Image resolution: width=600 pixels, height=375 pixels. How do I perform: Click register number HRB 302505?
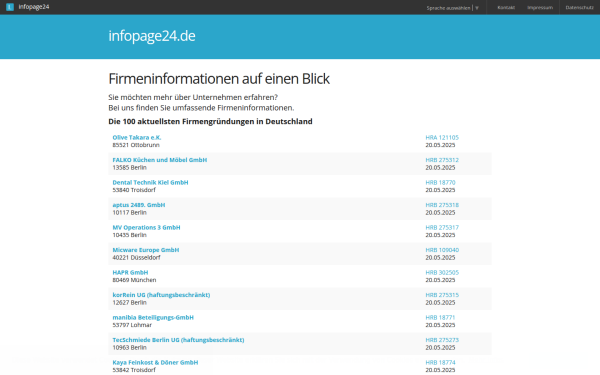[x=442, y=272]
